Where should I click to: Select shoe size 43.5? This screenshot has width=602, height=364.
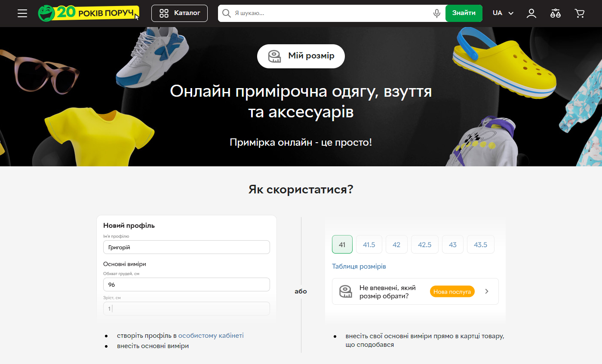[481, 245]
